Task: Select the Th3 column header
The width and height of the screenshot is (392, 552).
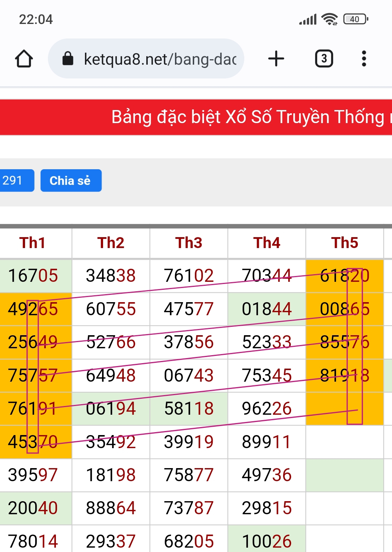Action: point(189,243)
